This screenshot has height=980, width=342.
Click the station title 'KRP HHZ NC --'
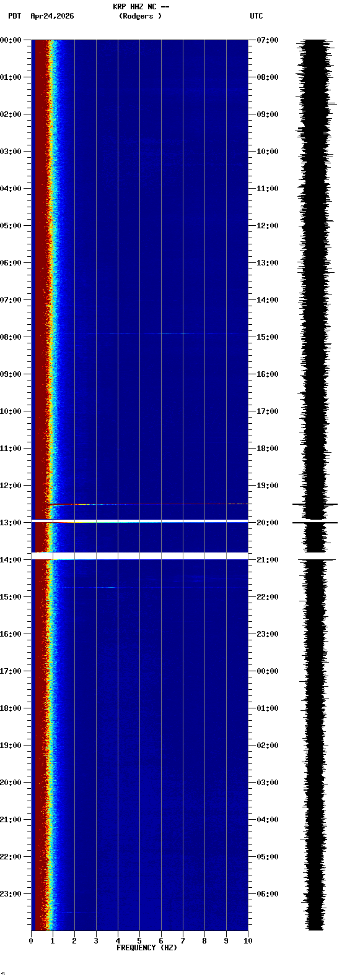tap(141, 7)
